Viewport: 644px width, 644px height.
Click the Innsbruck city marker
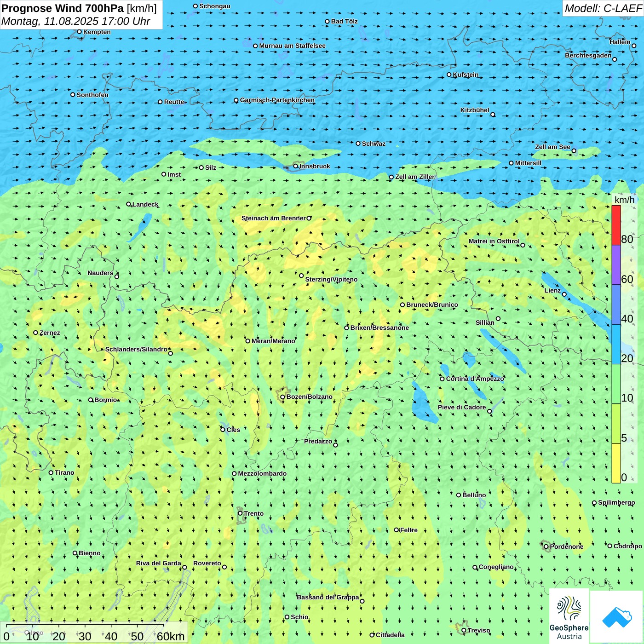(296, 166)
